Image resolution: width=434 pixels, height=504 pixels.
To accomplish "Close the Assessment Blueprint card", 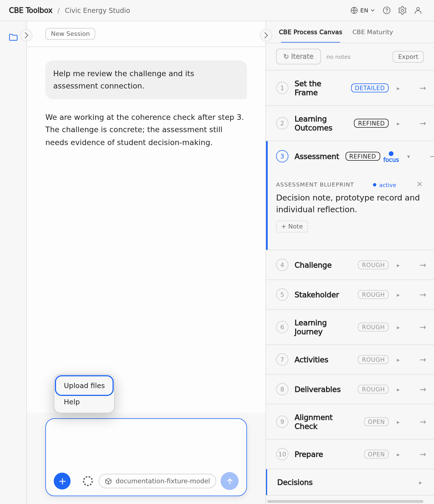I will 419,184.
